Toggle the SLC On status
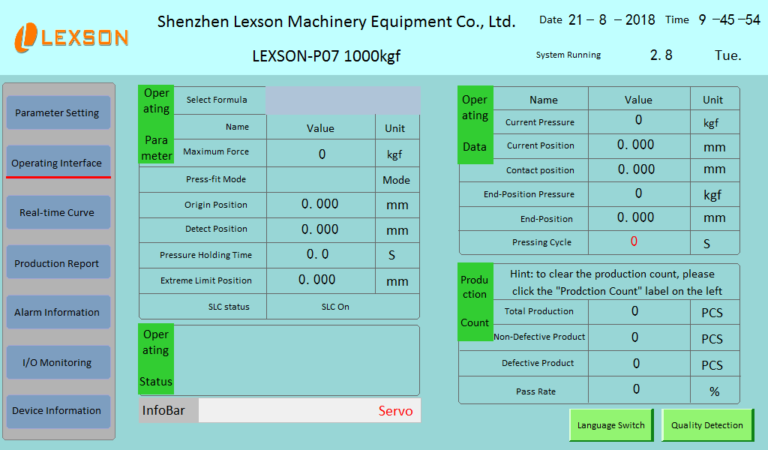 click(334, 306)
